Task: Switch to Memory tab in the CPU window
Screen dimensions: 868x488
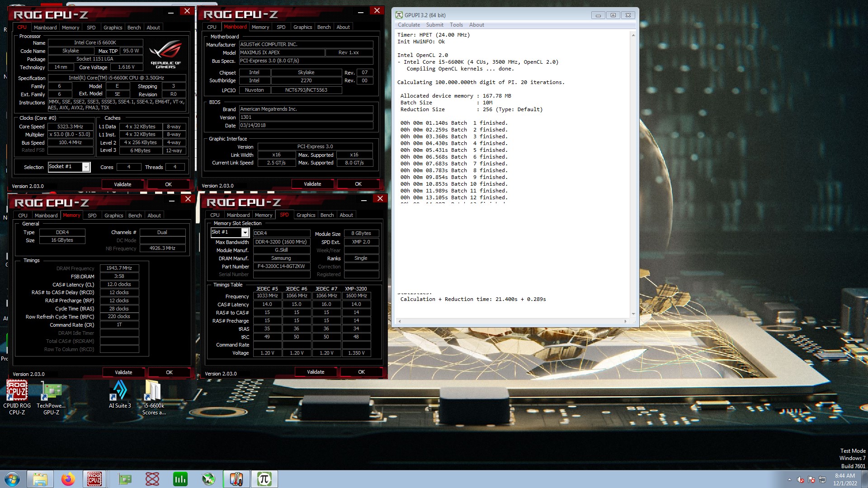Action: [x=71, y=28]
